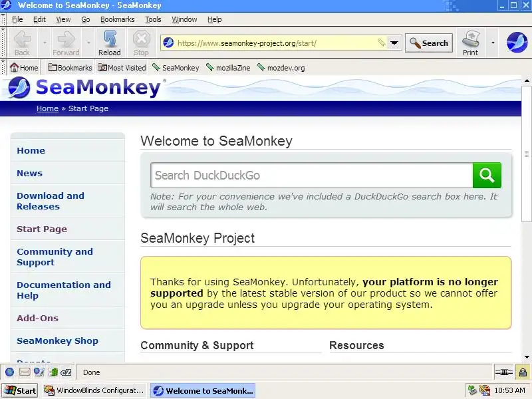Click the Forward navigation arrow icon
This screenshot has width=532, height=399.
click(x=66, y=39)
